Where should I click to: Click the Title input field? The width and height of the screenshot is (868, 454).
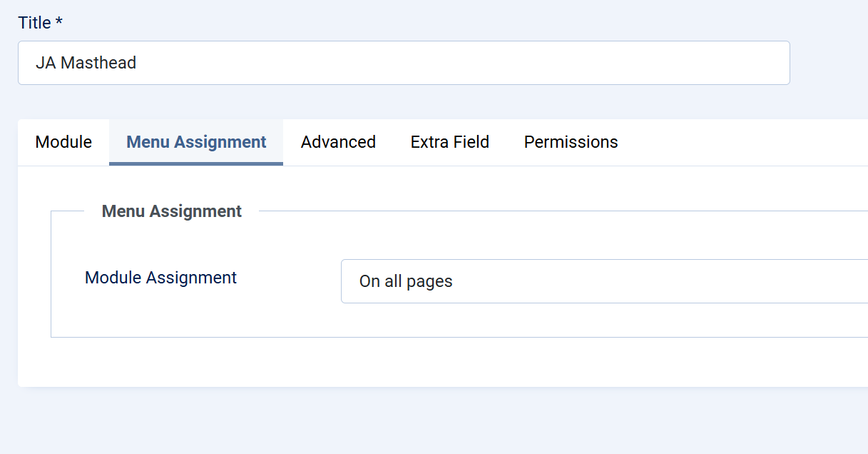pyautogui.click(x=403, y=63)
